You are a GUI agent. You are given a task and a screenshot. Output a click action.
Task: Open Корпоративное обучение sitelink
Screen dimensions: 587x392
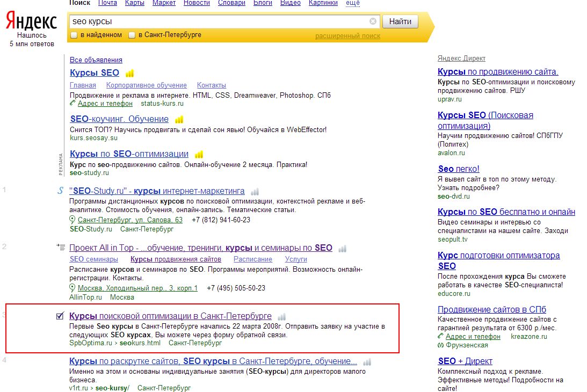pos(147,85)
